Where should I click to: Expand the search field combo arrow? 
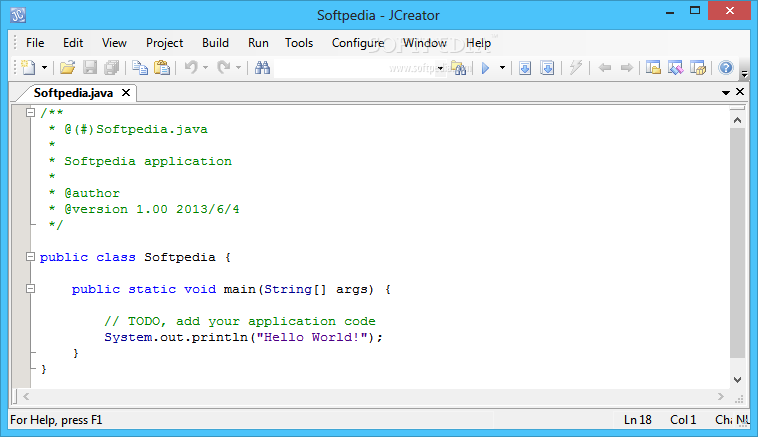(440, 68)
